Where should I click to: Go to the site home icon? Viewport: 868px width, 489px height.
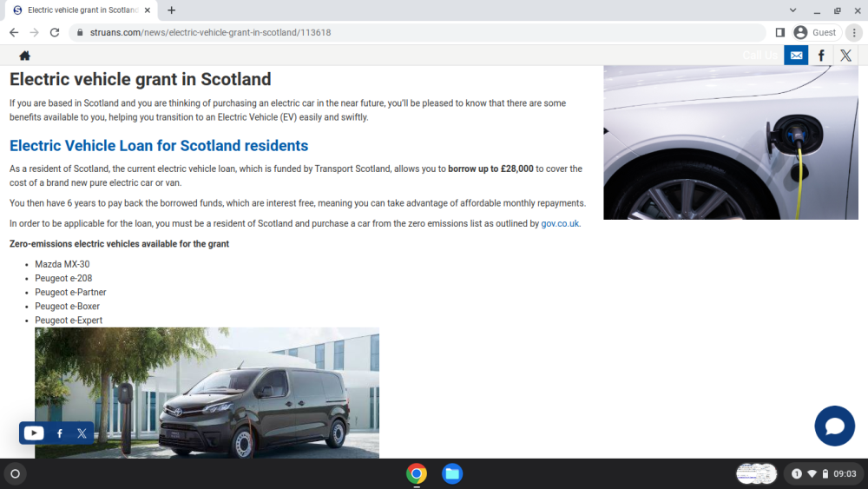24,56
